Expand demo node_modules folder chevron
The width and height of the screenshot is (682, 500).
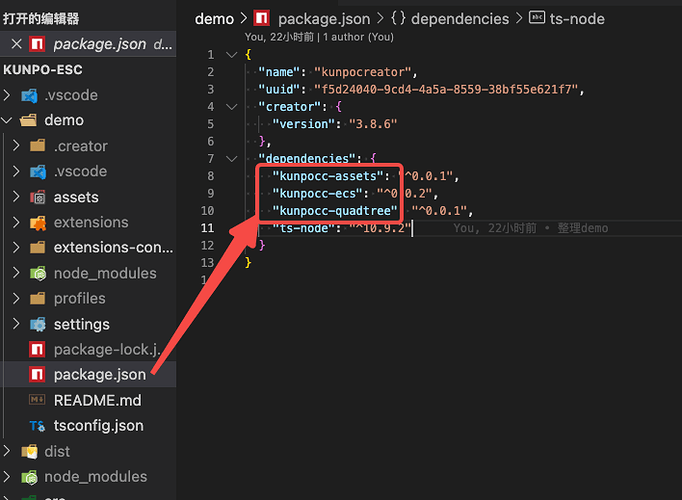[x=16, y=273]
